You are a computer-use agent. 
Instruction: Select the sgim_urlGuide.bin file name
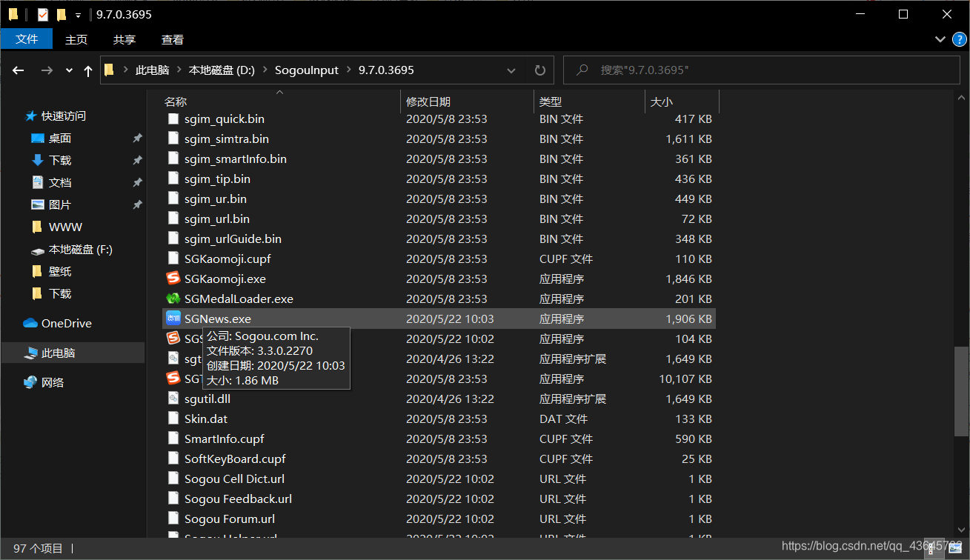coord(233,239)
